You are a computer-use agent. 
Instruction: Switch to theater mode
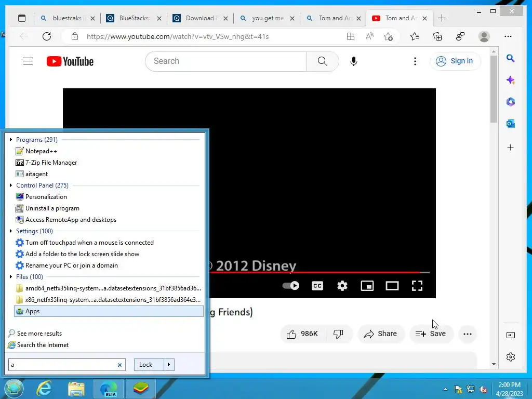point(392,286)
